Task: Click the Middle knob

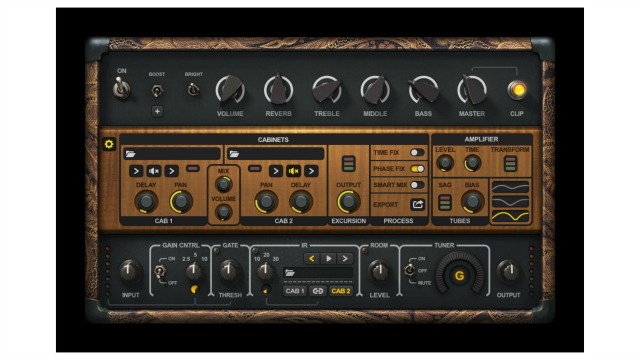Action: (x=375, y=89)
